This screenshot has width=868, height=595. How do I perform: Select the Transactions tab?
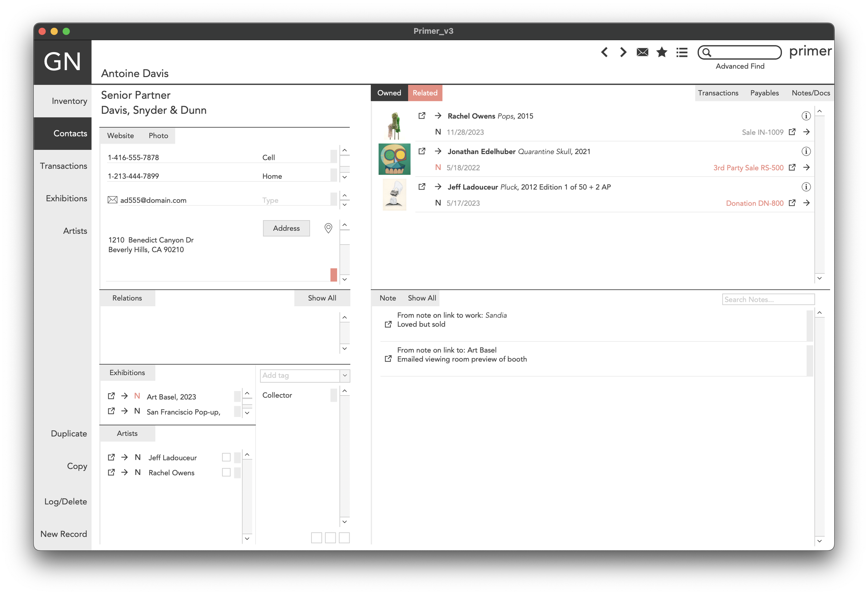(718, 93)
